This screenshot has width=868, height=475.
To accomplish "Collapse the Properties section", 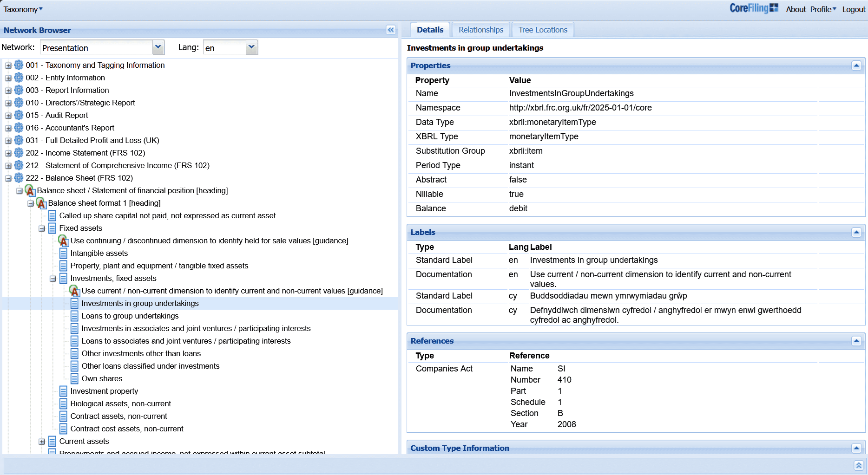I will (x=856, y=65).
